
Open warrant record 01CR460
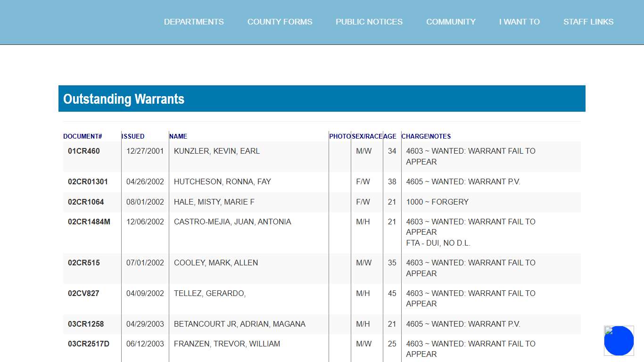pos(83,151)
